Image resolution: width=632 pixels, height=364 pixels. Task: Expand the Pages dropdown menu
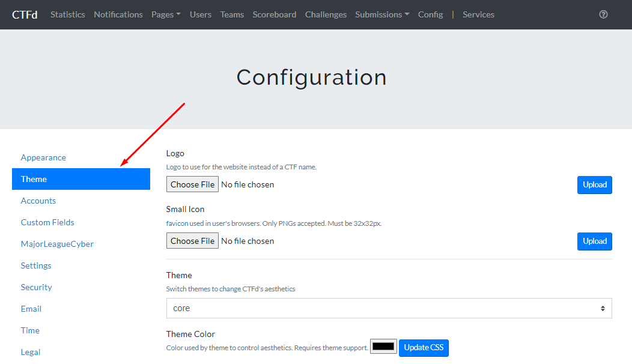pos(166,14)
